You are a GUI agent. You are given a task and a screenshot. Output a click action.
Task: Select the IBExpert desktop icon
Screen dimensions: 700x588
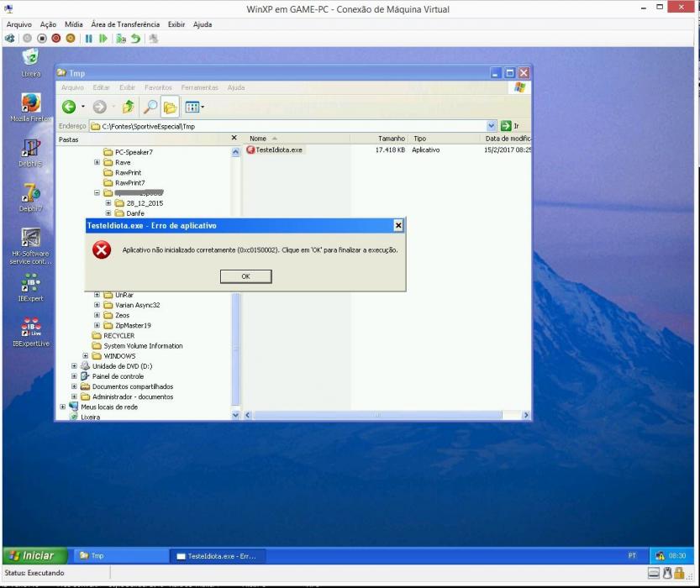(x=31, y=288)
